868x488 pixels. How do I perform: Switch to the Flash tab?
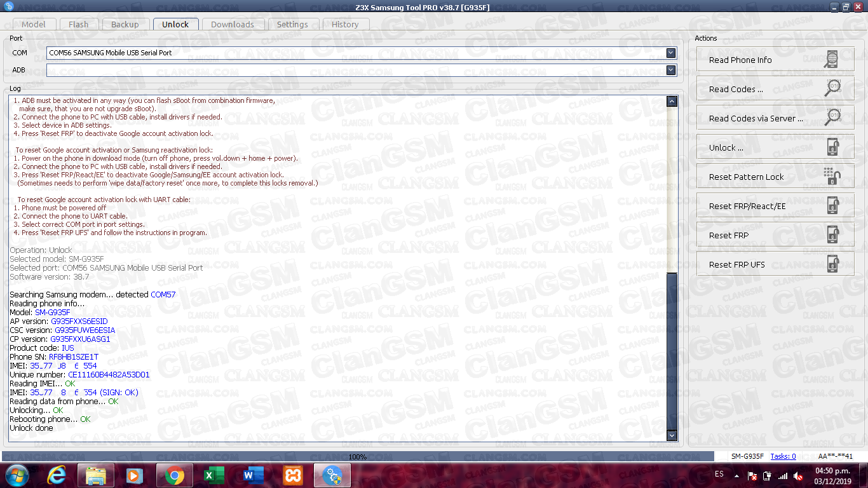click(x=79, y=24)
